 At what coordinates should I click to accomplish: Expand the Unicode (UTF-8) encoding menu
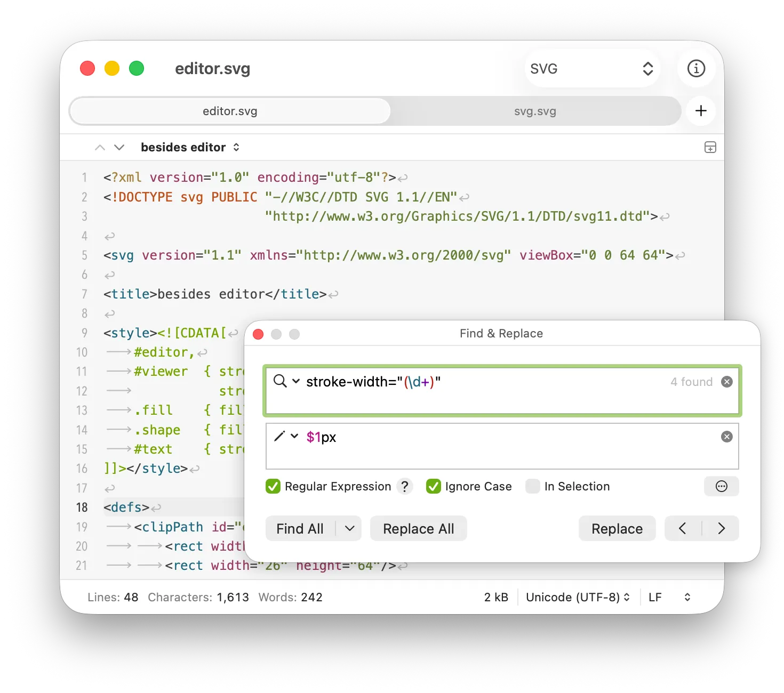coord(578,597)
